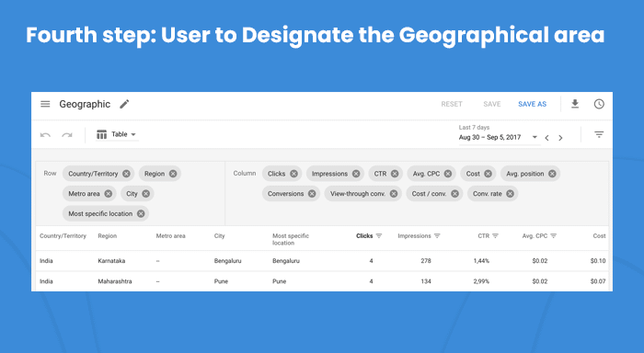Sort by Country/Territory column header

(63, 236)
